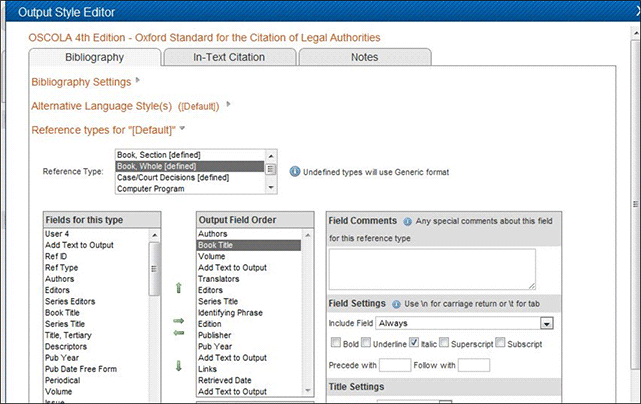This screenshot has width=641, height=404.
Task: Click the Precede with input box
Action: (395, 365)
